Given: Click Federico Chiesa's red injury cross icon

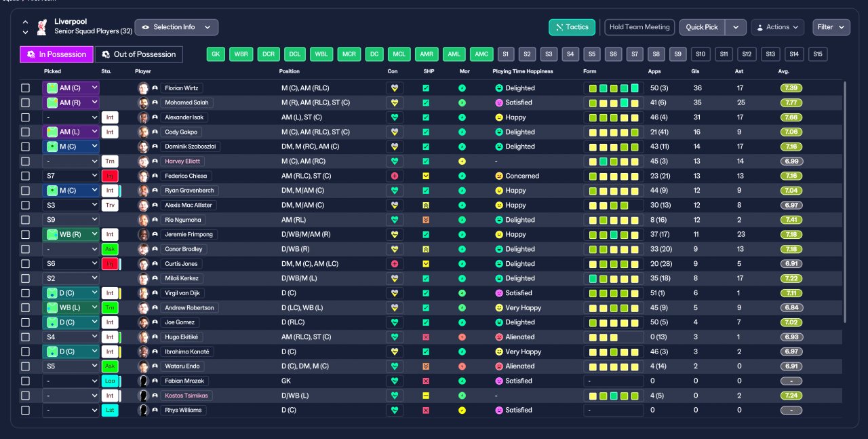Looking at the screenshot, I should 394,176.
